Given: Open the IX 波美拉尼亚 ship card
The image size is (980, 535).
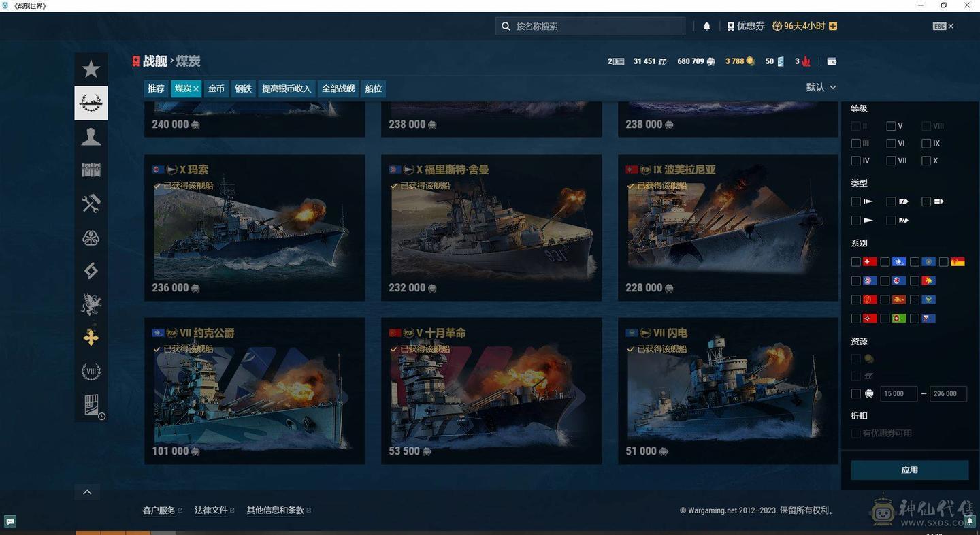Looking at the screenshot, I should coord(728,227).
